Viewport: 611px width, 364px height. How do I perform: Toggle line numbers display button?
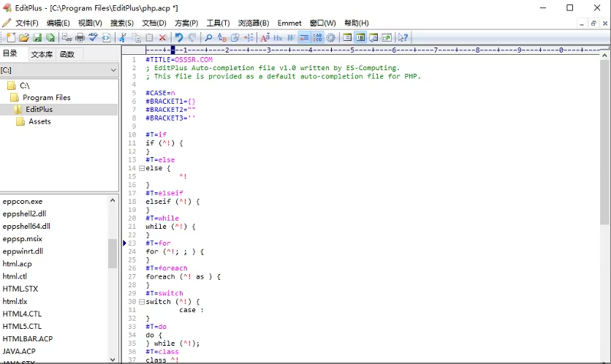coord(317,37)
